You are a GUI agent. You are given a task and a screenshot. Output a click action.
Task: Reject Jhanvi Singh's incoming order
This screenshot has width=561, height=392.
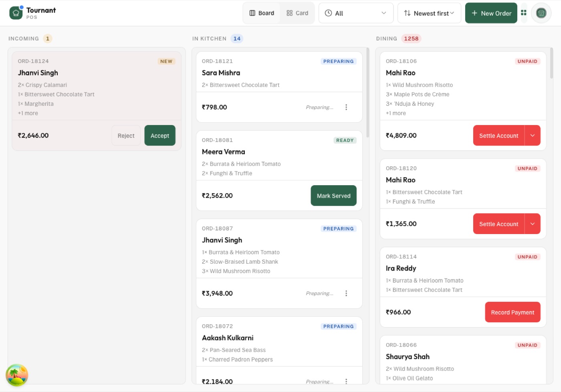(126, 135)
